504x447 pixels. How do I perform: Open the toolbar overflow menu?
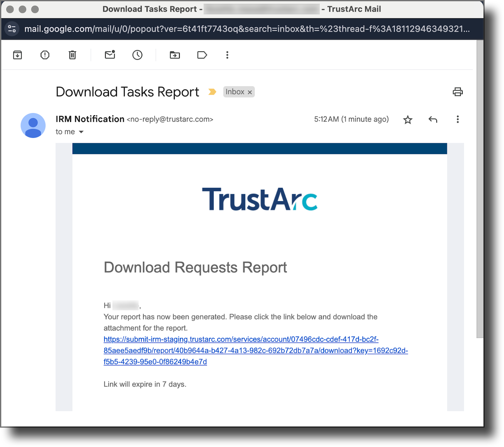(x=227, y=55)
